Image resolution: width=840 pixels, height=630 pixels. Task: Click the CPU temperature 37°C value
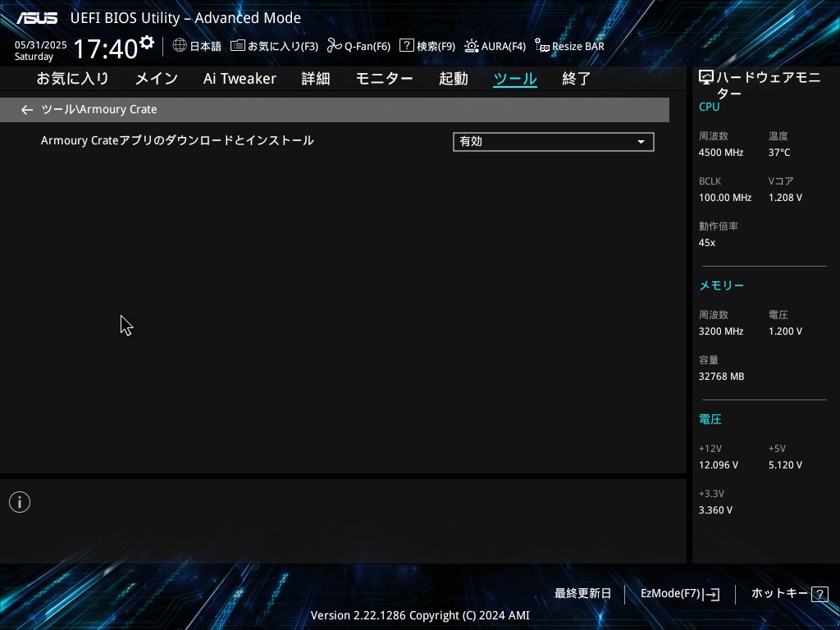coord(779,152)
